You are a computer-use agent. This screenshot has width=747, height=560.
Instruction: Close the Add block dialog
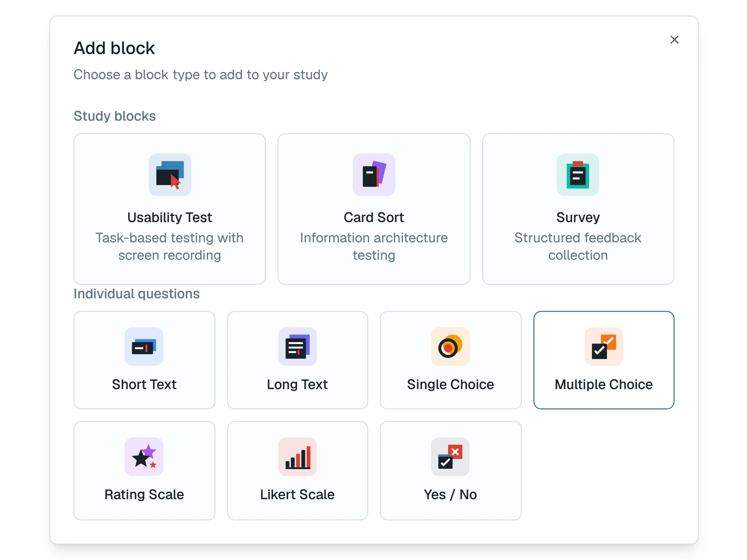tap(674, 40)
